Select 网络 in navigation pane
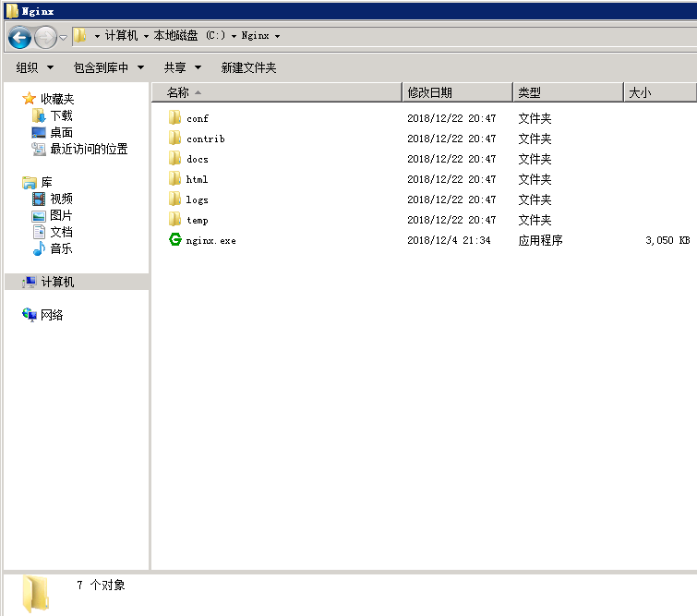The image size is (697, 616). 52,315
